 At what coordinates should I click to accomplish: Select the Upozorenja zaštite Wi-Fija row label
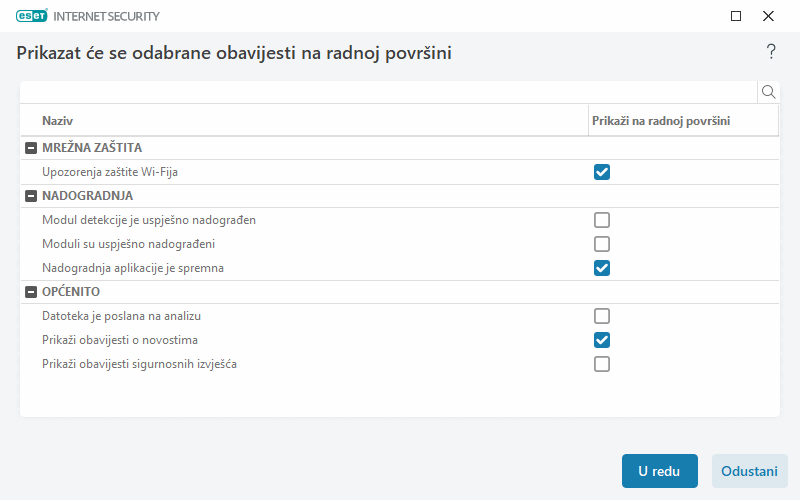pos(110,172)
